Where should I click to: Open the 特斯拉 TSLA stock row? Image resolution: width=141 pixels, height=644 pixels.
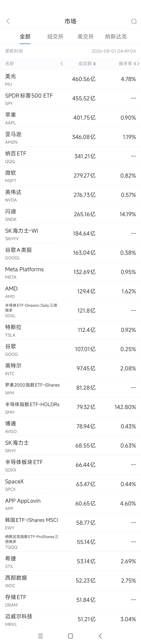[70, 330]
